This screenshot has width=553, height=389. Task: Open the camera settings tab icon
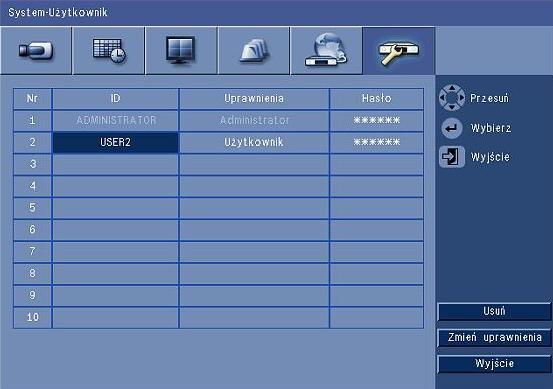click(x=36, y=50)
